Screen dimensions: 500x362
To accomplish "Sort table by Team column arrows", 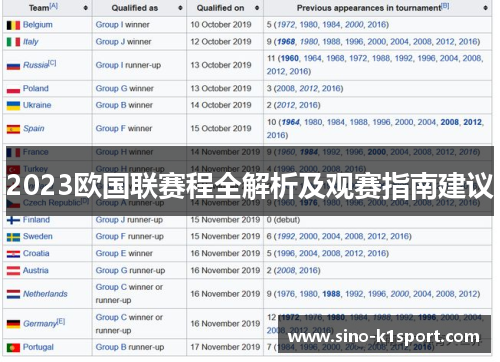I will (86, 8).
